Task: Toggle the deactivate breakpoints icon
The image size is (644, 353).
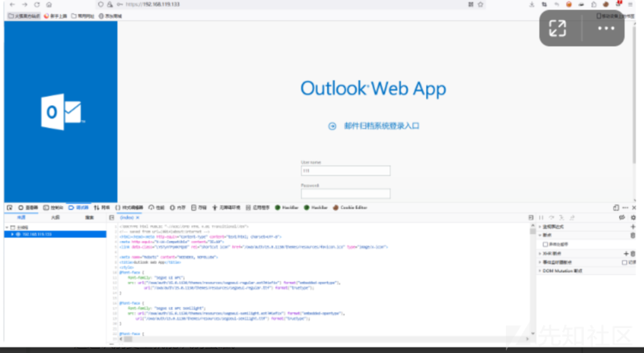Action: [x=622, y=217]
